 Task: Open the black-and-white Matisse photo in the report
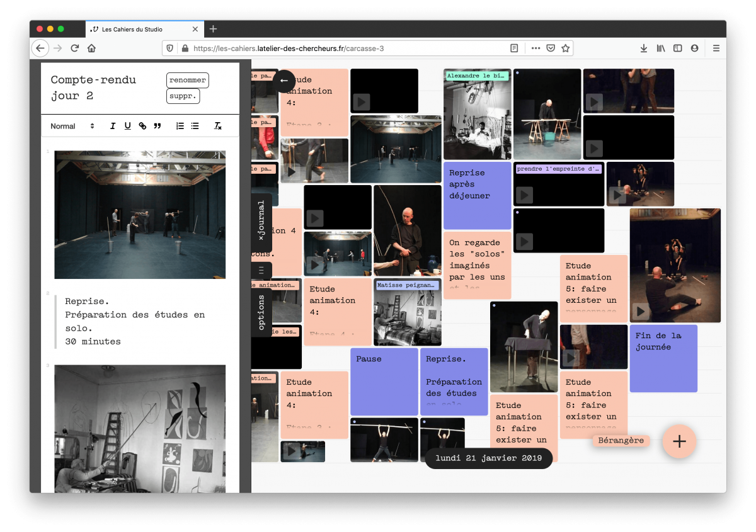coord(140,429)
